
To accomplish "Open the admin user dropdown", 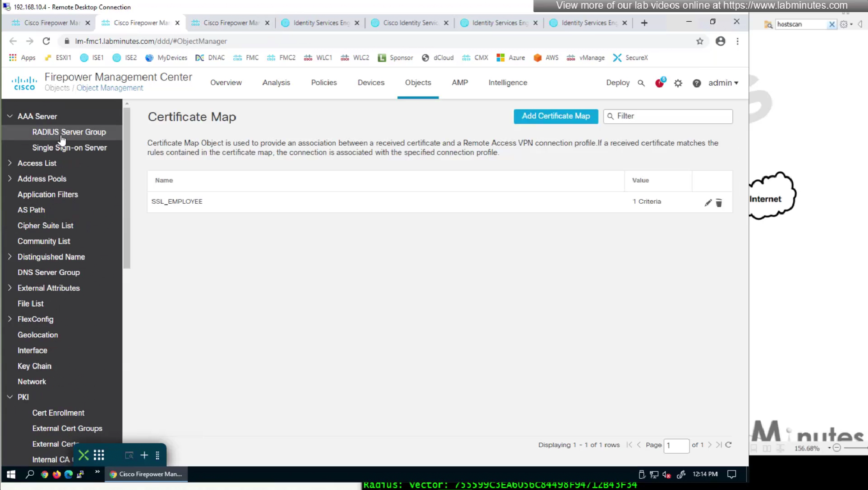I will click(723, 83).
